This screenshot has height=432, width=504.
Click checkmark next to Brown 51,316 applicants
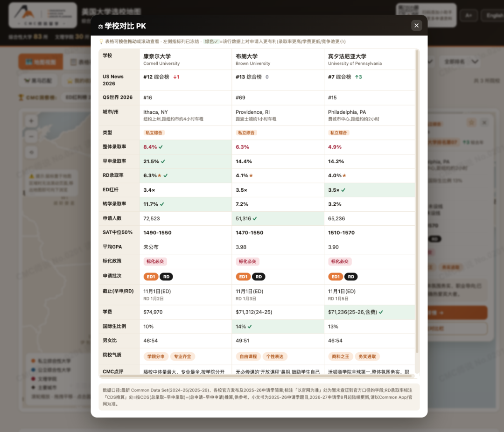[x=255, y=219]
